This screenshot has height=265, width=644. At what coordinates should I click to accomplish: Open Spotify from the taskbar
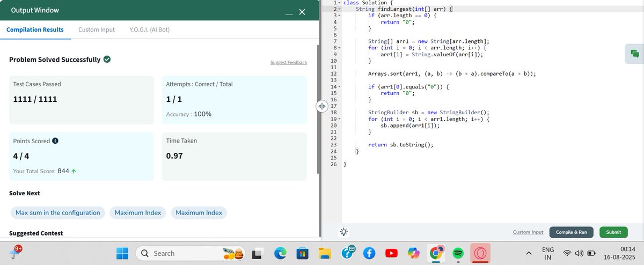458,253
